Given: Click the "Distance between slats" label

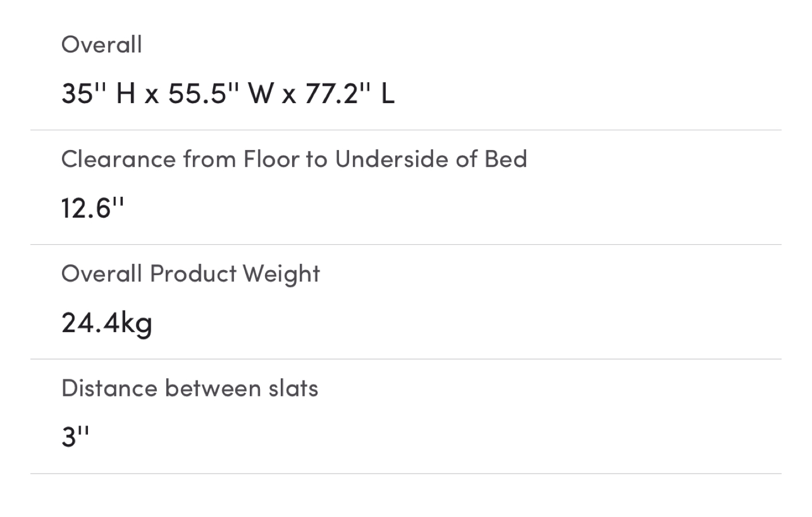Looking at the screenshot, I should click(x=190, y=388).
